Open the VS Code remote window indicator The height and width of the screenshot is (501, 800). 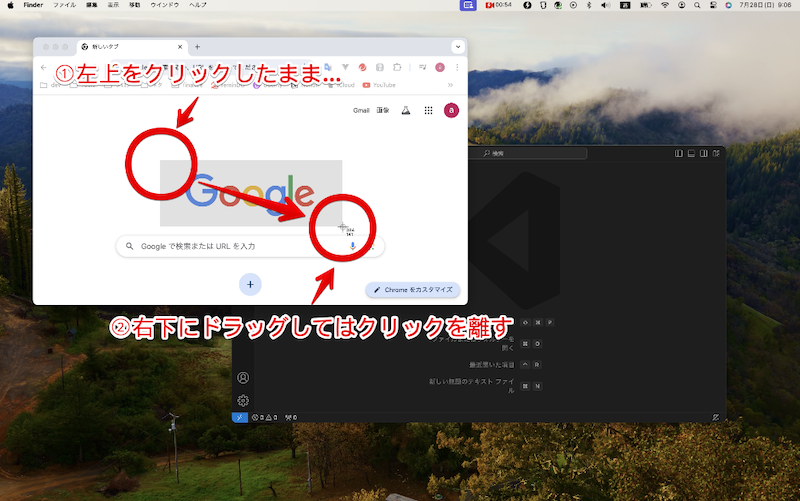(x=240, y=417)
